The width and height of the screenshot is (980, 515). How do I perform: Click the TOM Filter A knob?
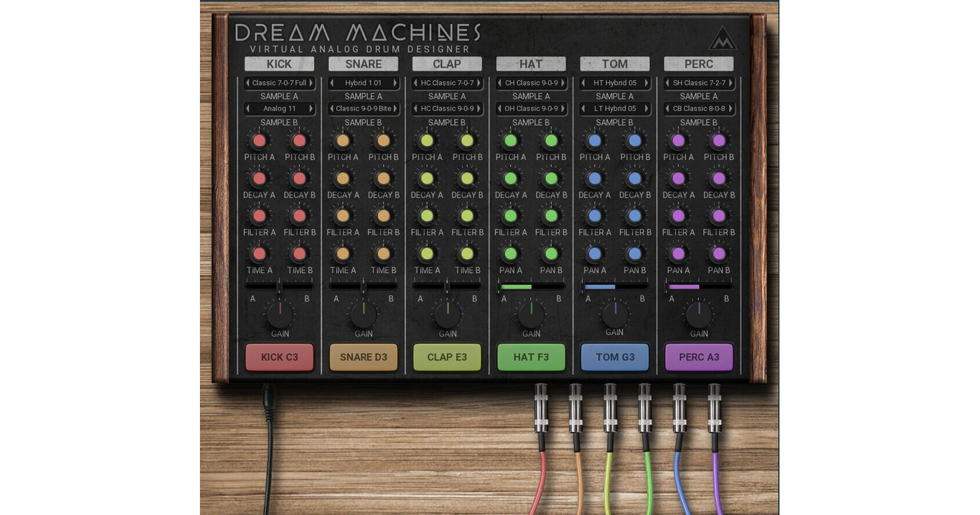[595, 216]
